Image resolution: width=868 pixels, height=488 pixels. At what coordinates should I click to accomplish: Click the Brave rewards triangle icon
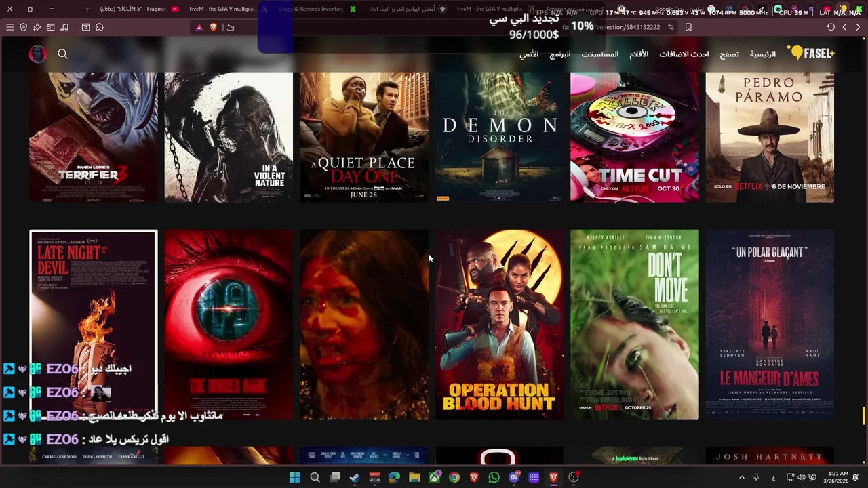click(x=199, y=27)
